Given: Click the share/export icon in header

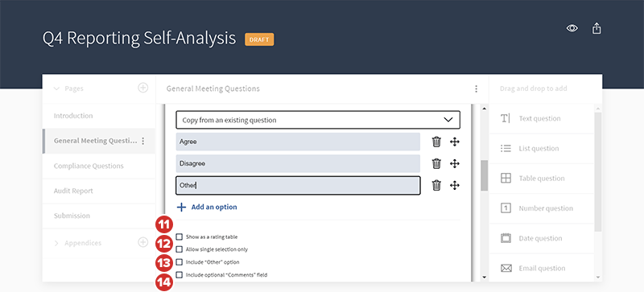Looking at the screenshot, I should click(x=597, y=28).
